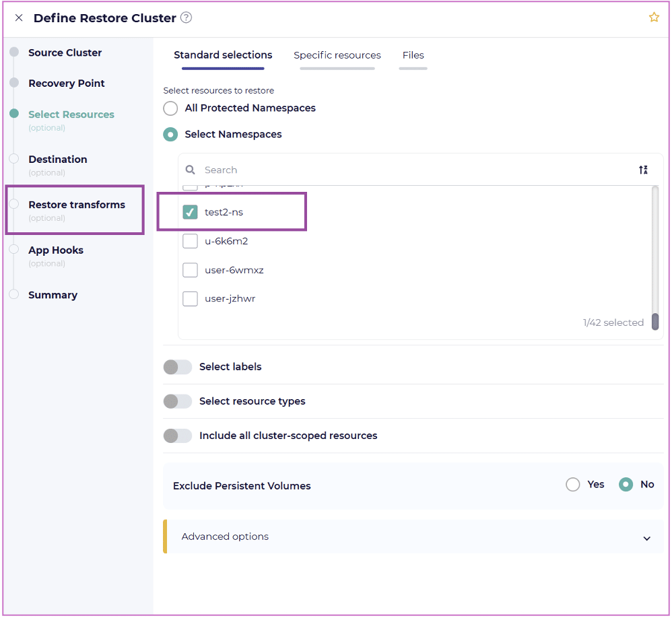This screenshot has width=672, height=618.
Task: Click the favorite star icon
Action: [654, 17]
